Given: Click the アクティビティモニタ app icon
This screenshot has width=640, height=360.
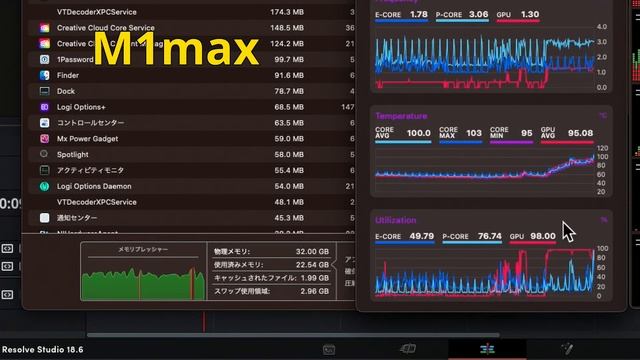Looking at the screenshot, I should click(x=44, y=170).
